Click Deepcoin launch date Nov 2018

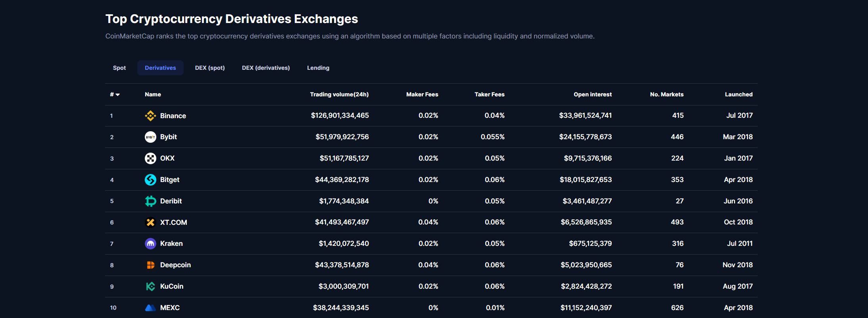(x=737, y=265)
